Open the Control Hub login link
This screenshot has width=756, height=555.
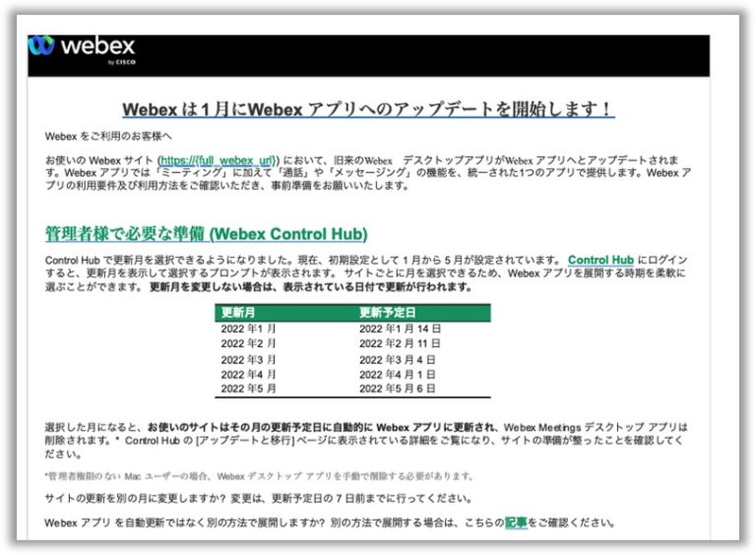point(600,260)
